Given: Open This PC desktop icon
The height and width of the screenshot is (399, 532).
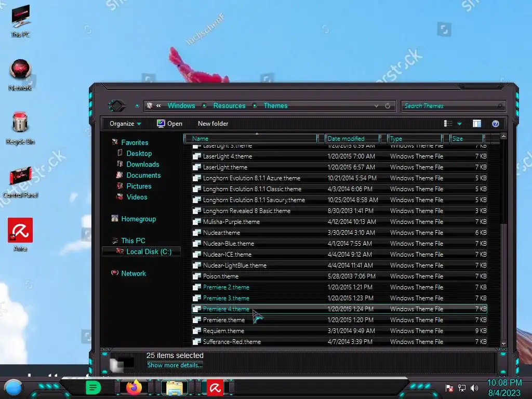Looking at the screenshot, I should point(20,20).
